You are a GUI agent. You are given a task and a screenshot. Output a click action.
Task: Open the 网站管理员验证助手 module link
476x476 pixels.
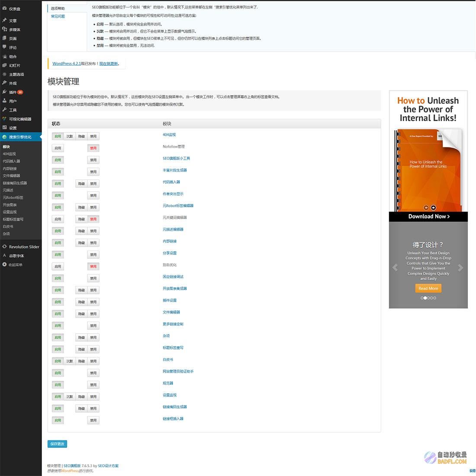click(x=178, y=372)
